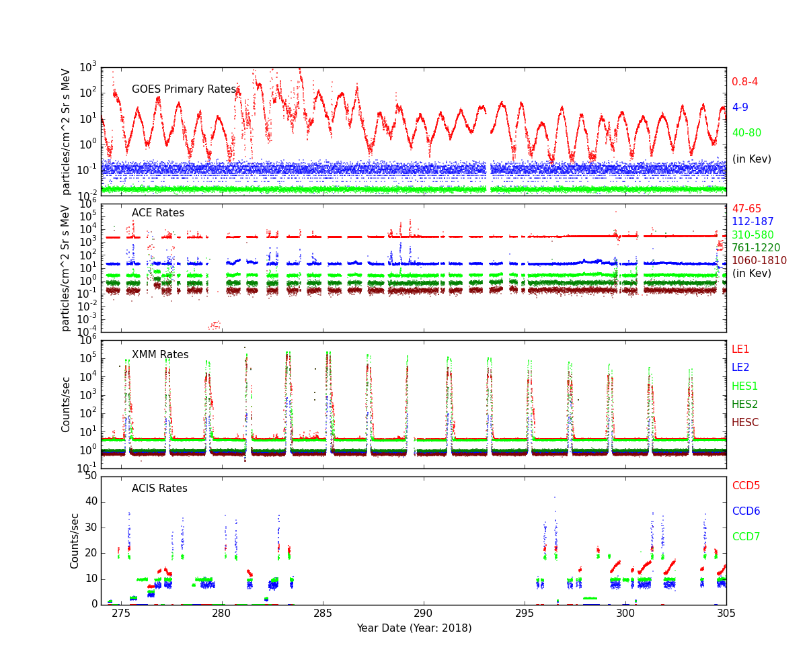Select the blue CCD6 legend label

[x=746, y=511]
